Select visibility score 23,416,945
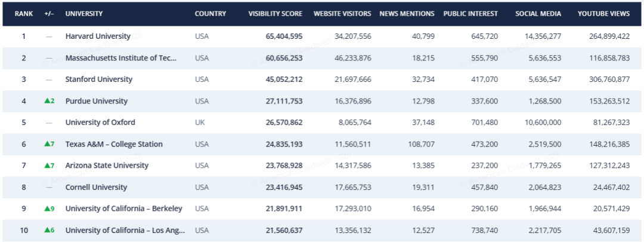The width and height of the screenshot is (644, 242). tap(284, 187)
